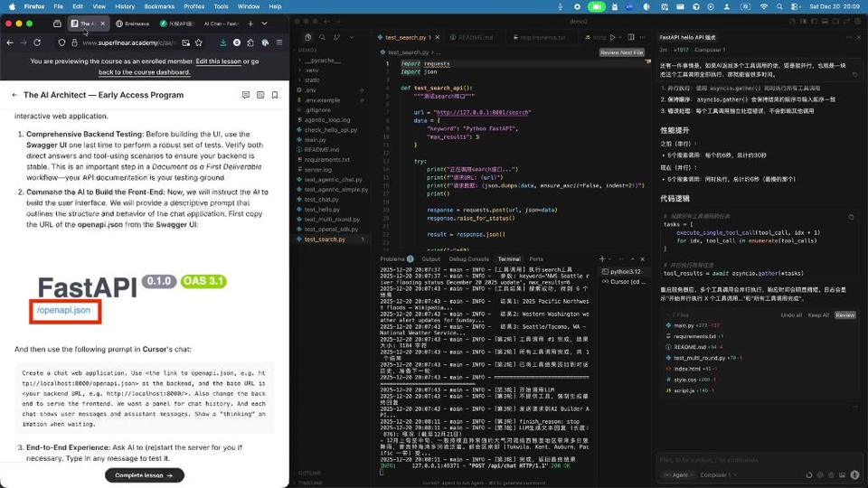The width and height of the screenshot is (868, 488).
Task: Open style.css in changed files list
Action: (x=684, y=380)
